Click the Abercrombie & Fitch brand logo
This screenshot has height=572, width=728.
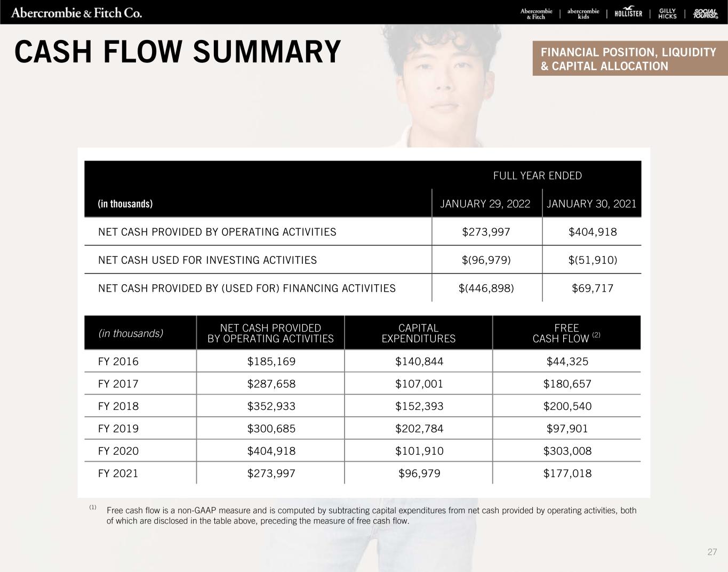536,14
